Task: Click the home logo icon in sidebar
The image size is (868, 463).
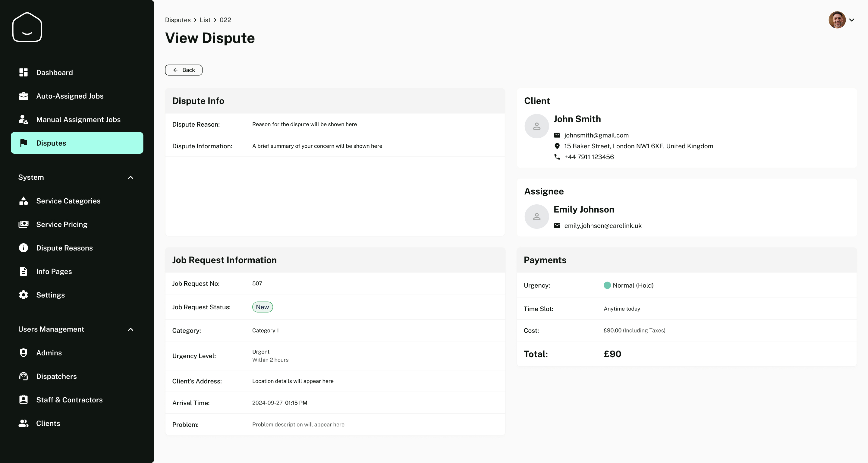Action: click(27, 27)
